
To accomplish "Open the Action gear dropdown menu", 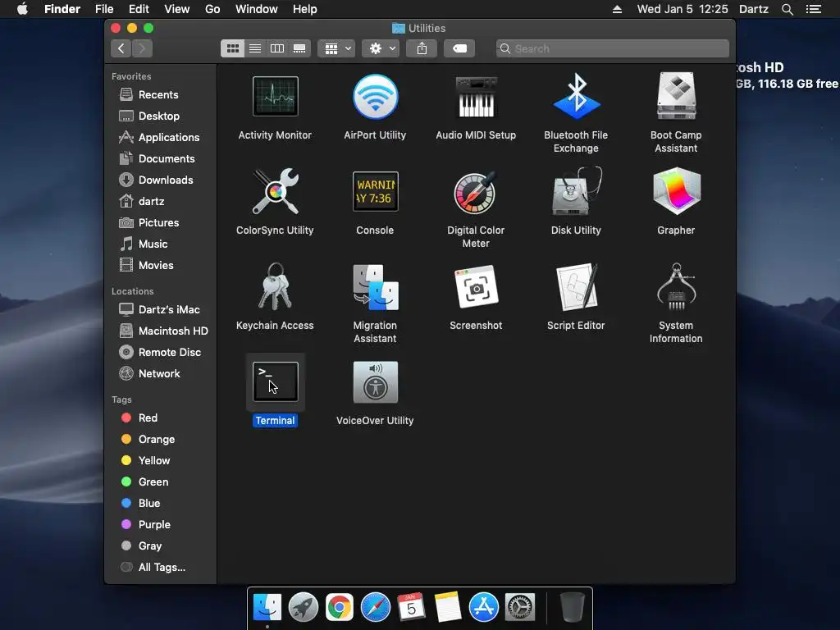I will [381, 48].
